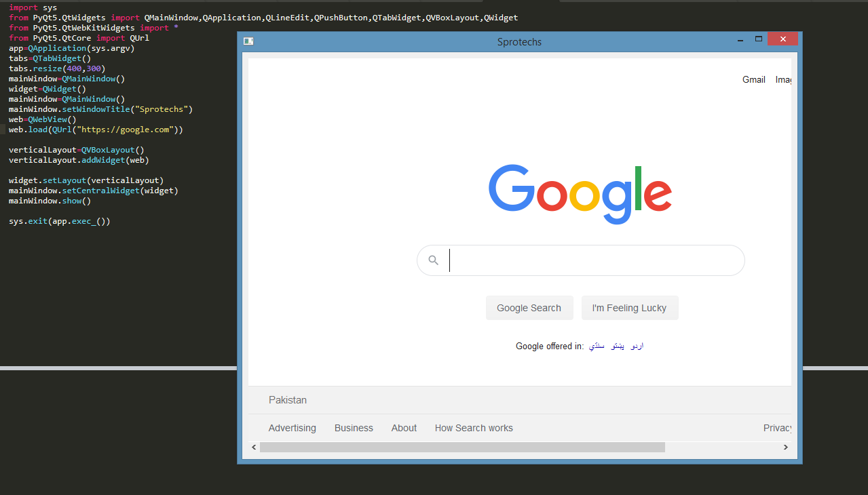The image size is (868, 495).
Task: Click the magnifier icon in Google search box
Action: [434, 260]
